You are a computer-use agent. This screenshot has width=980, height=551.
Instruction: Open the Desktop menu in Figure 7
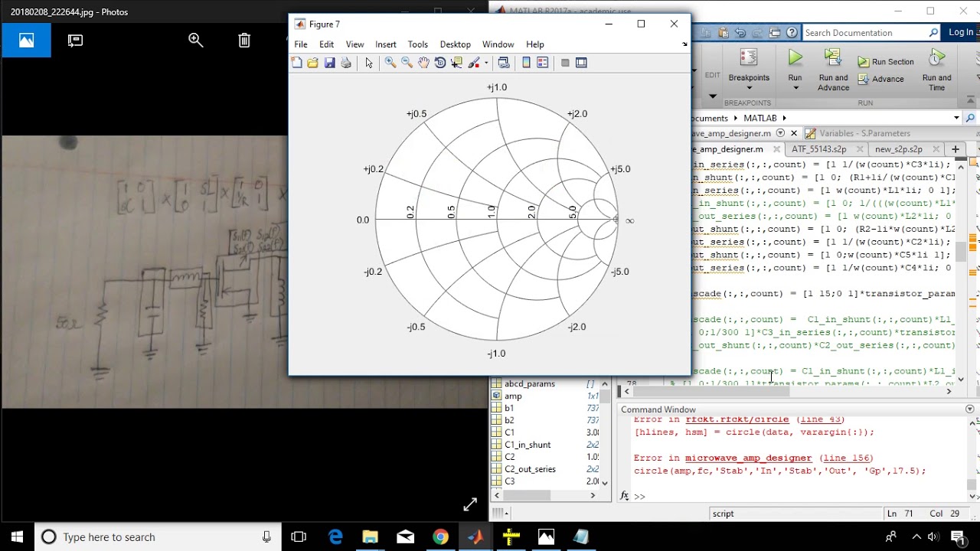[456, 44]
